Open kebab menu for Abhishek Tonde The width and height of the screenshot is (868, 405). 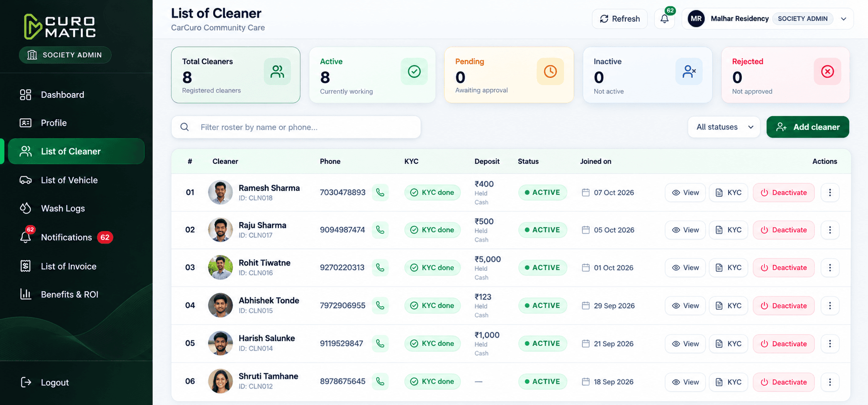[x=830, y=305]
